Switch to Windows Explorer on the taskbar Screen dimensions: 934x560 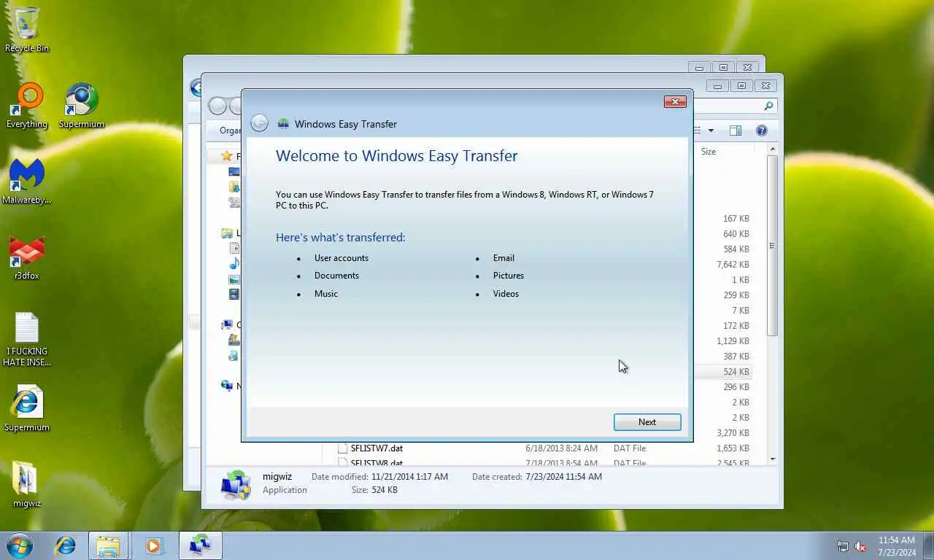click(x=108, y=545)
